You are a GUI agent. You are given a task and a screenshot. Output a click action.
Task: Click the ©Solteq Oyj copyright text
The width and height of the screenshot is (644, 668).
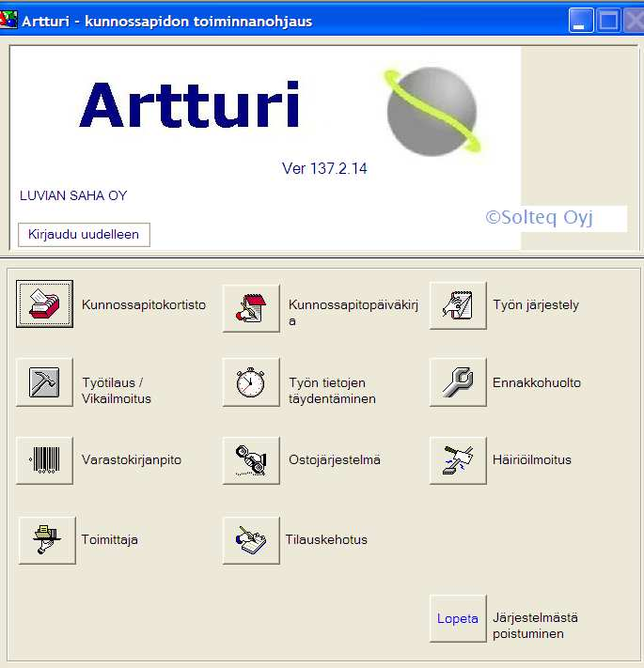pos(539,218)
